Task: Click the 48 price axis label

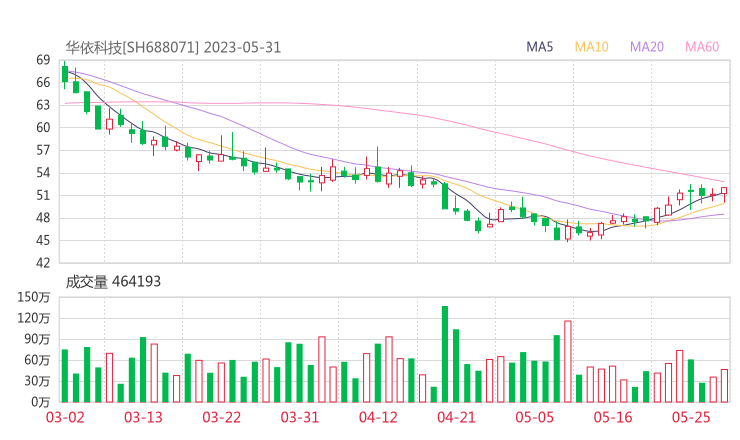Action: 43,218
